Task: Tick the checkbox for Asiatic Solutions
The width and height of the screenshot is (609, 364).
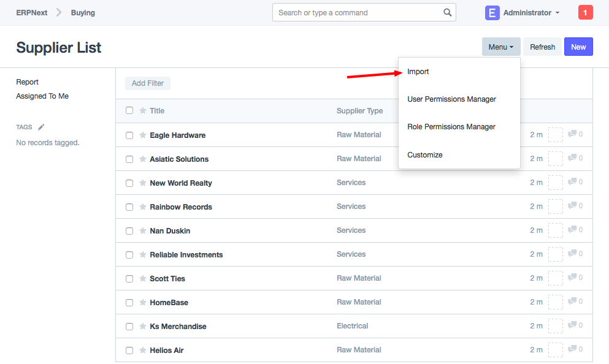Action: pyautogui.click(x=129, y=159)
